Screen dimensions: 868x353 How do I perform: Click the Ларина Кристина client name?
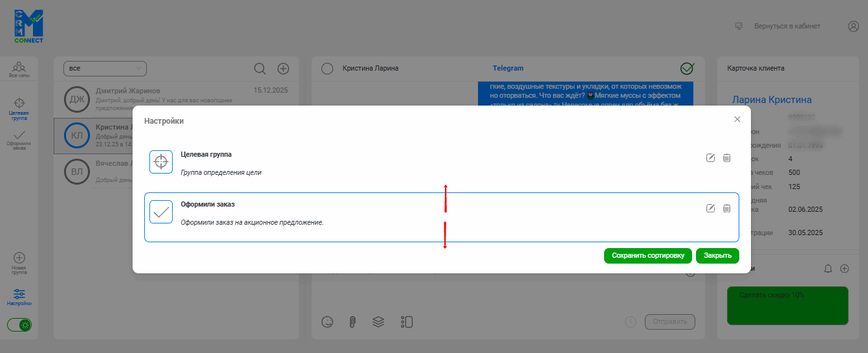(772, 100)
